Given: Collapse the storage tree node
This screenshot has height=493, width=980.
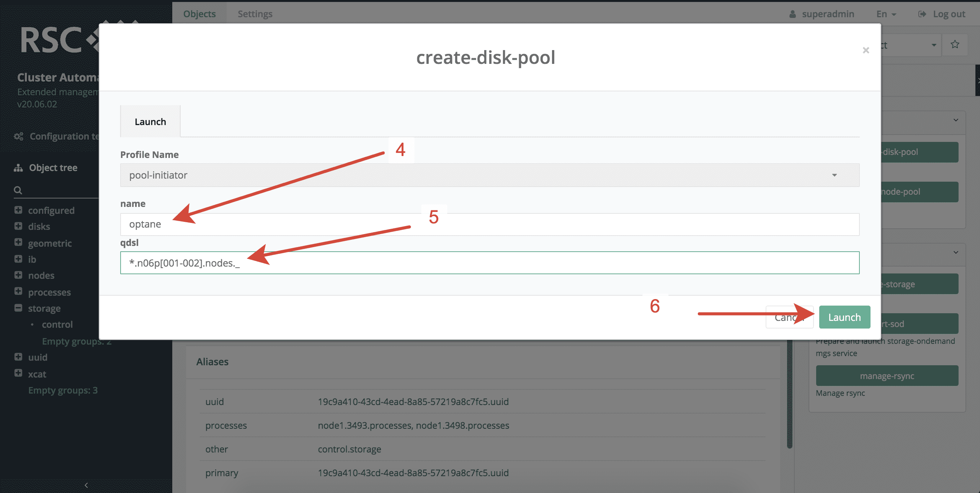Looking at the screenshot, I should pos(18,308).
